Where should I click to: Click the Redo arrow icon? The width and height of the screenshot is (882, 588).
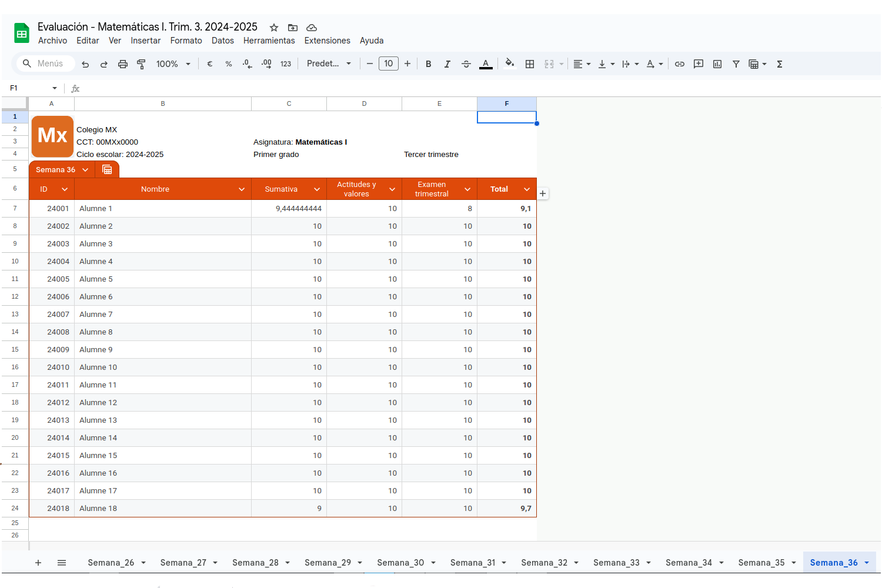104,64
